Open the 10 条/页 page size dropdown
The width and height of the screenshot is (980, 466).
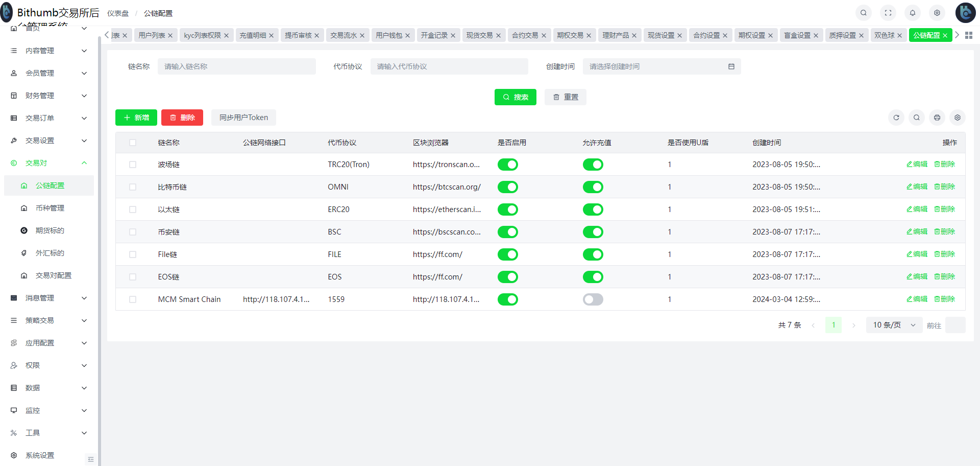click(894, 325)
